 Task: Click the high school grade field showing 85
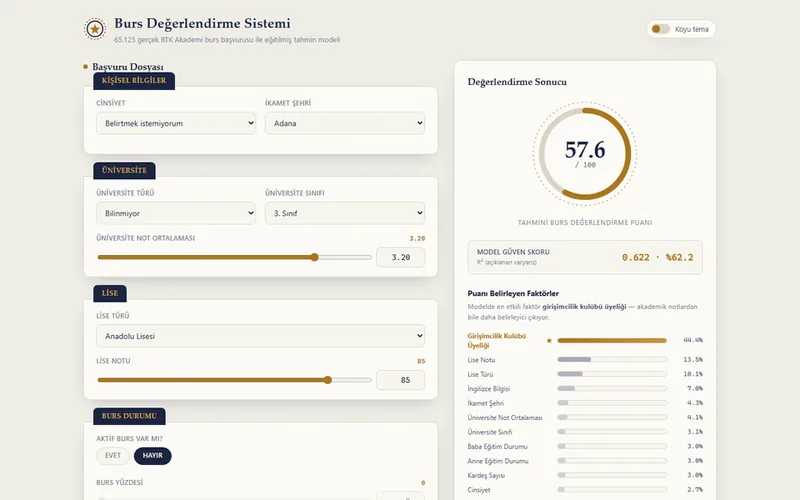pyautogui.click(x=401, y=380)
